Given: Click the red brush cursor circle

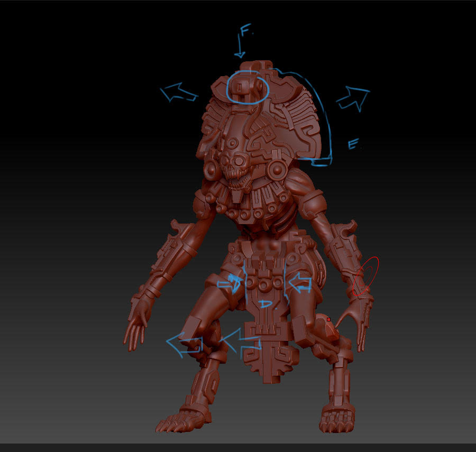Looking at the screenshot, I should point(366,275).
